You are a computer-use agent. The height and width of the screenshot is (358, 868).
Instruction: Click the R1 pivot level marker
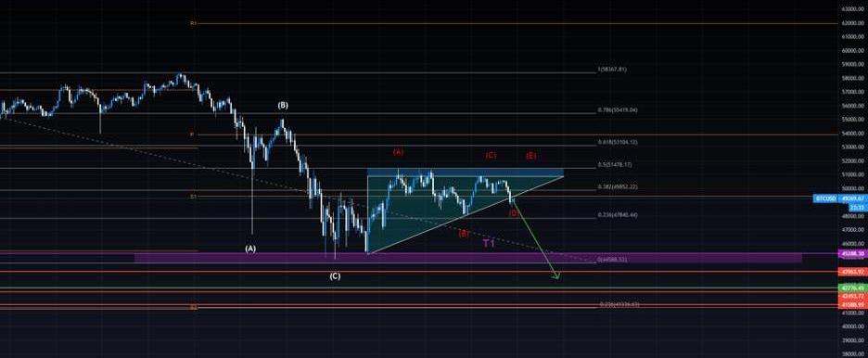pyautogui.click(x=193, y=24)
